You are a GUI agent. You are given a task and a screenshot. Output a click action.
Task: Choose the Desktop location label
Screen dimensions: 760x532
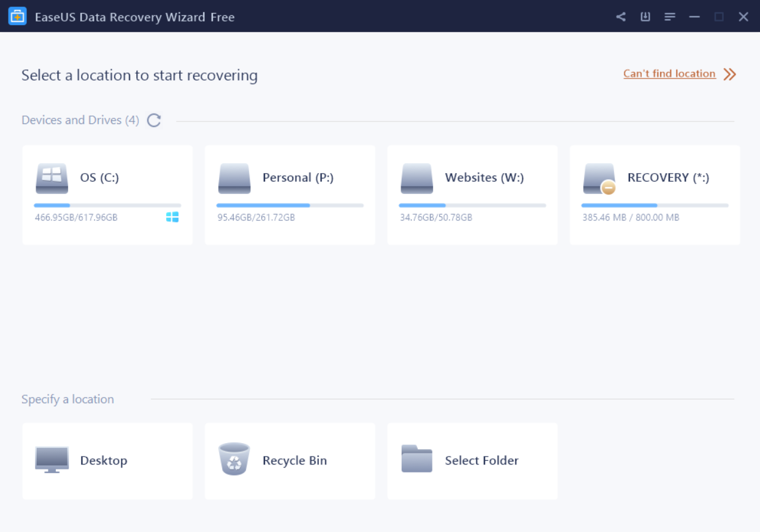point(104,460)
